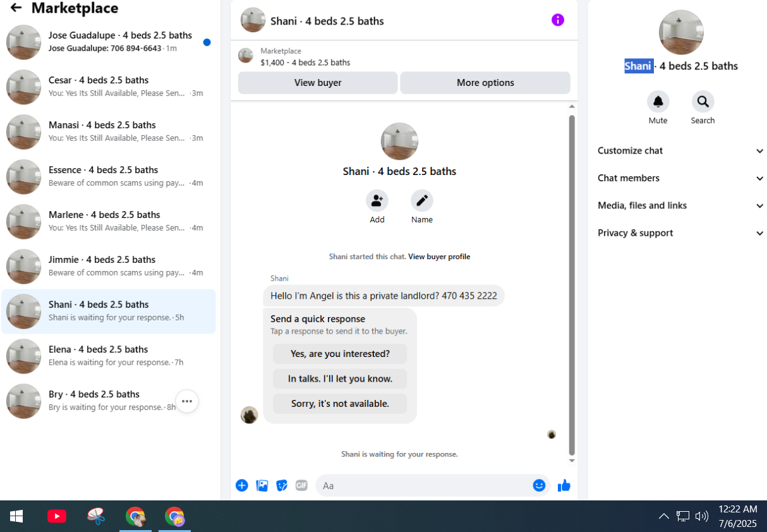Click chat header avatar beside Shani title

tap(253, 20)
